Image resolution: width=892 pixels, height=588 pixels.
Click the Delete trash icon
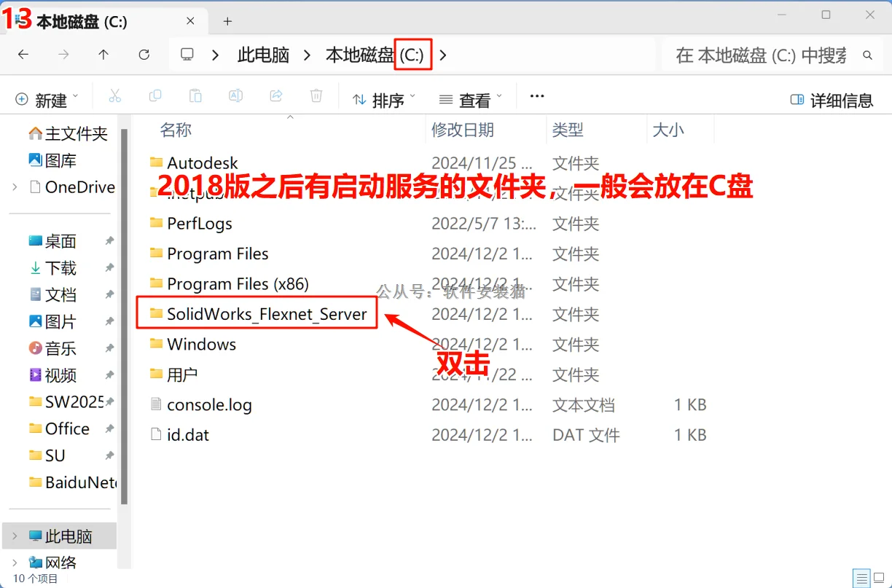click(316, 95)
